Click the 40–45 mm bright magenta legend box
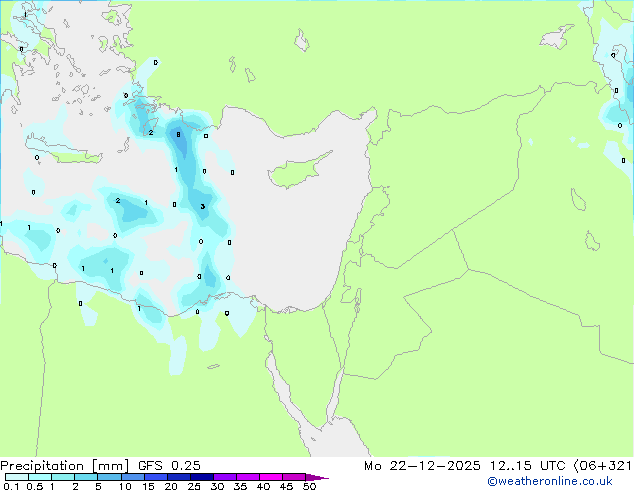The image size is (634, 490). (x=271, y=477)
